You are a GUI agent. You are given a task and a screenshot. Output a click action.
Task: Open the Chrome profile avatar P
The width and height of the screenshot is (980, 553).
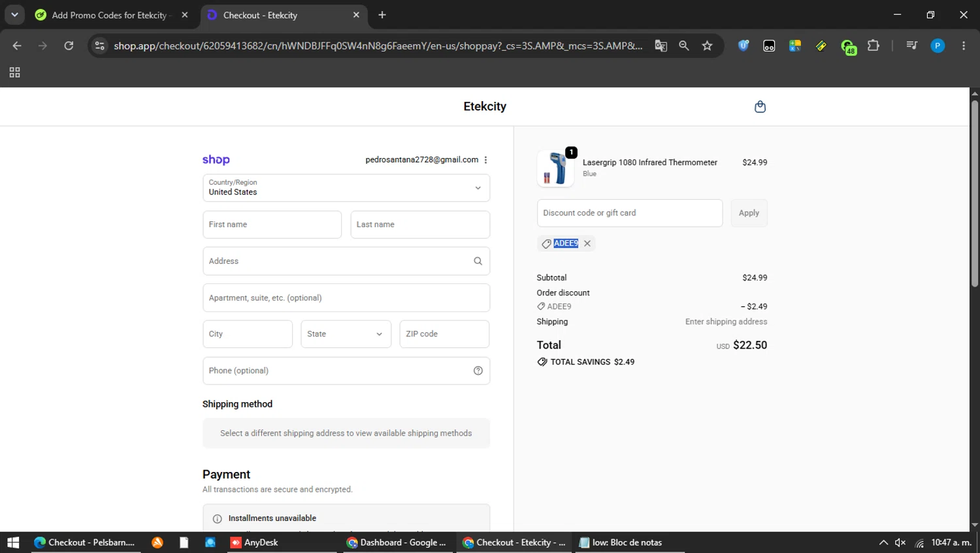point(938,46)
